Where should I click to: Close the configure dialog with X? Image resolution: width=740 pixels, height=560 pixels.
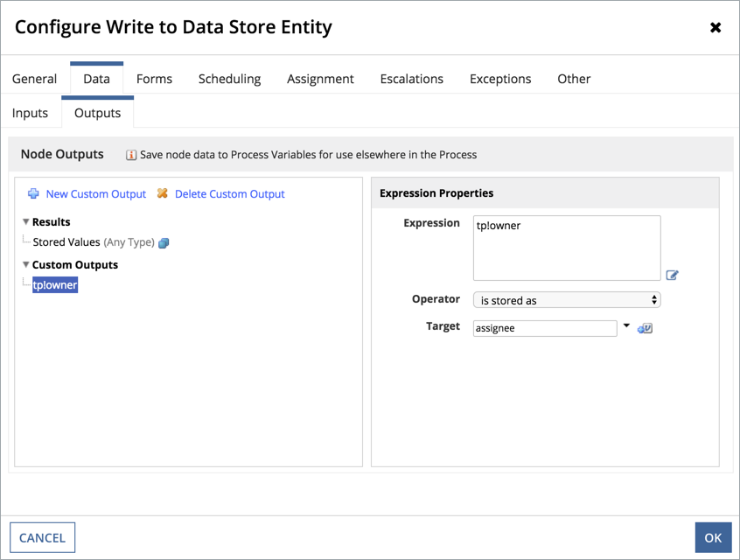[x=715, y=28]
